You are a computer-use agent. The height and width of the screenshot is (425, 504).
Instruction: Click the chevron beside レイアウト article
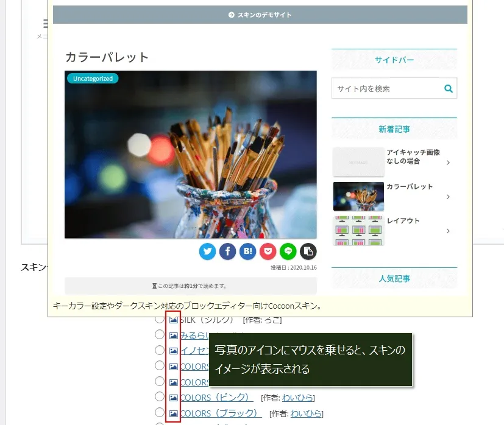[448, 231]
